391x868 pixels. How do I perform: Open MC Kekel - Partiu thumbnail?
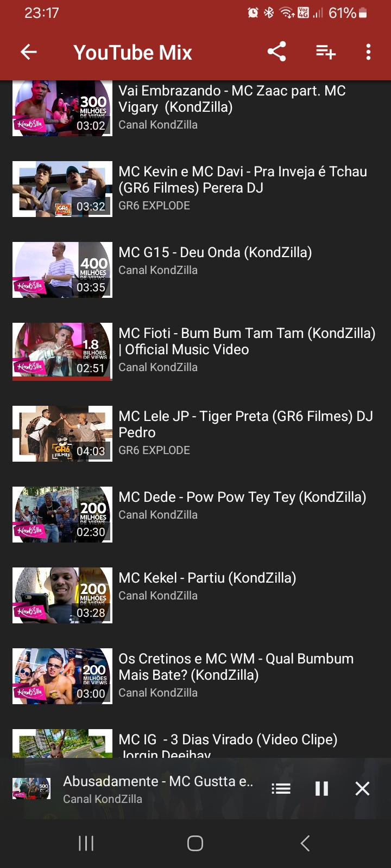(62, 595)
